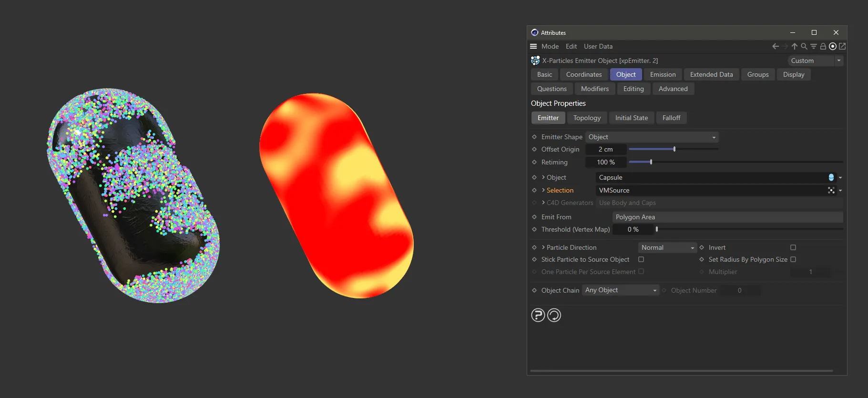Click the up arrow navigation icon

(x=794, y=46)
